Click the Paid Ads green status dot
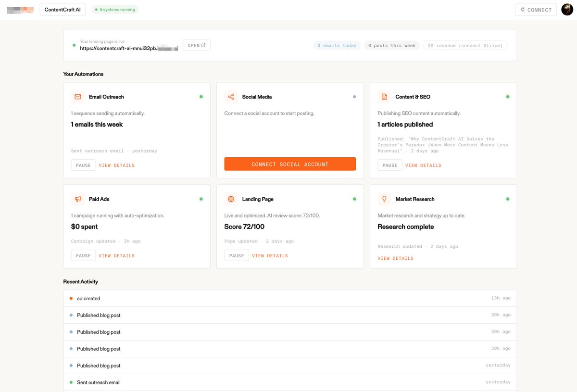 tap(201, 199)
